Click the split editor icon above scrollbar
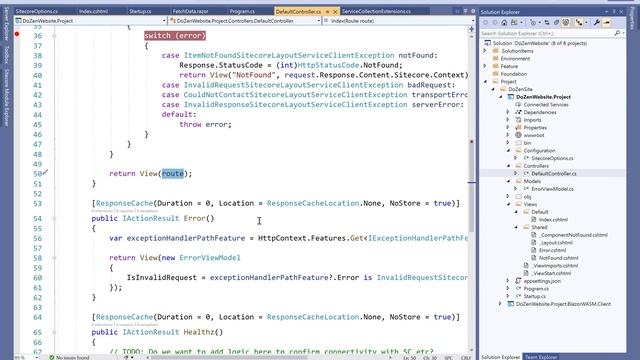 click(x=471, y=29)
